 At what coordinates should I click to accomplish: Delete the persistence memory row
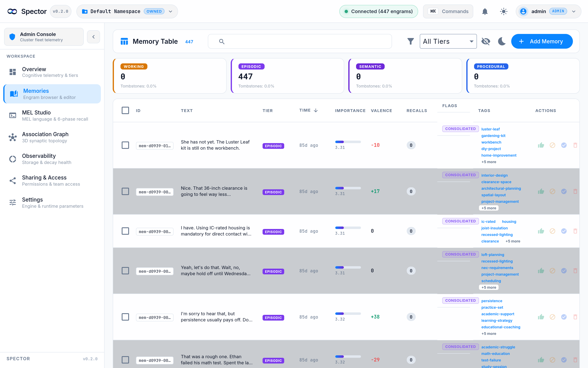(575, 317)
